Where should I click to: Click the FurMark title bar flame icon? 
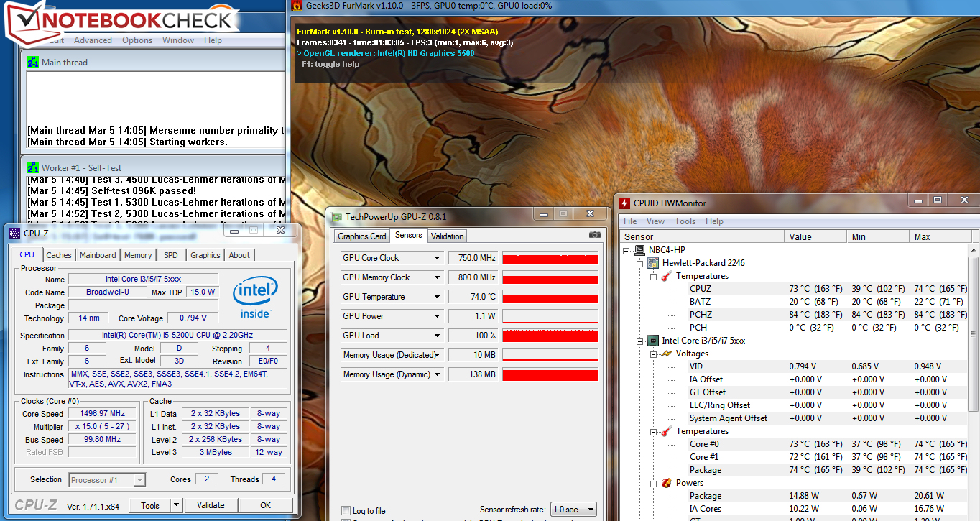pyautogui.click(x=297, y=5)
